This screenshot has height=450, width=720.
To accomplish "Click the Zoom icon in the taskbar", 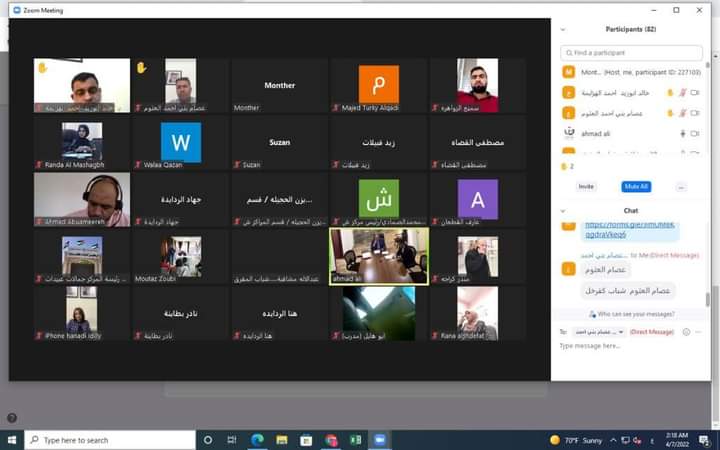I will pos(380,440).
